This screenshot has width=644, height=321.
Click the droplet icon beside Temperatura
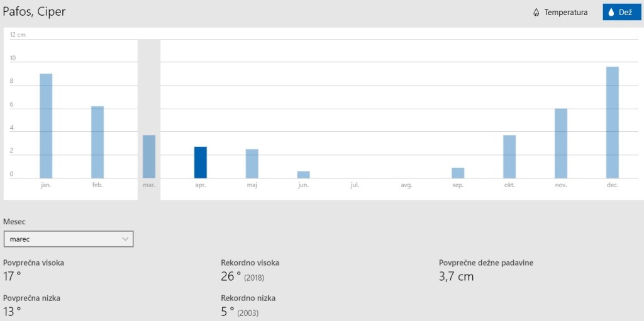coord(536,12)
